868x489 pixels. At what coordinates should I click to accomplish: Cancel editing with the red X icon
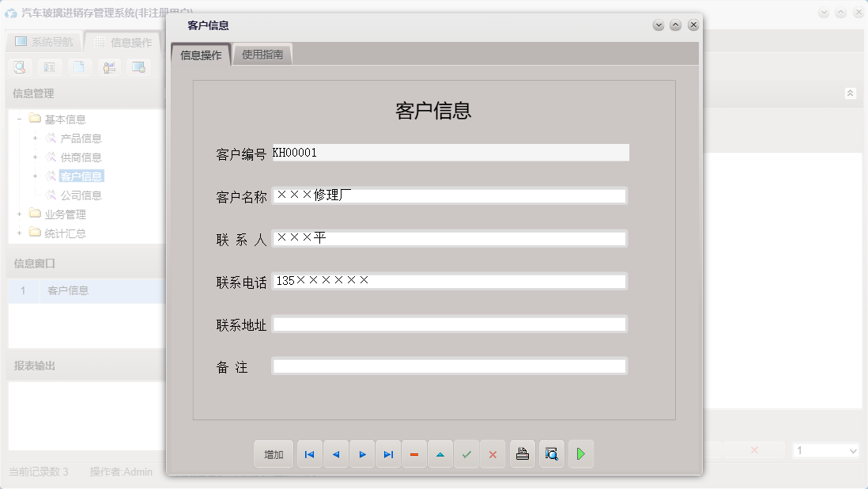pos(492,453)
